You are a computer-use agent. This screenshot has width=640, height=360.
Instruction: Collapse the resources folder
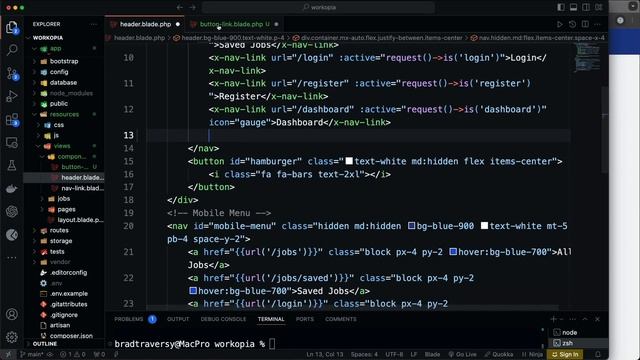(x=64, y=114)
